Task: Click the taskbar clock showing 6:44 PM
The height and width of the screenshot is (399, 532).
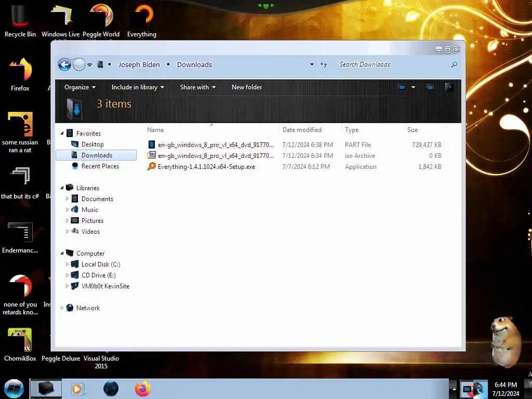Action: point(506,389)
